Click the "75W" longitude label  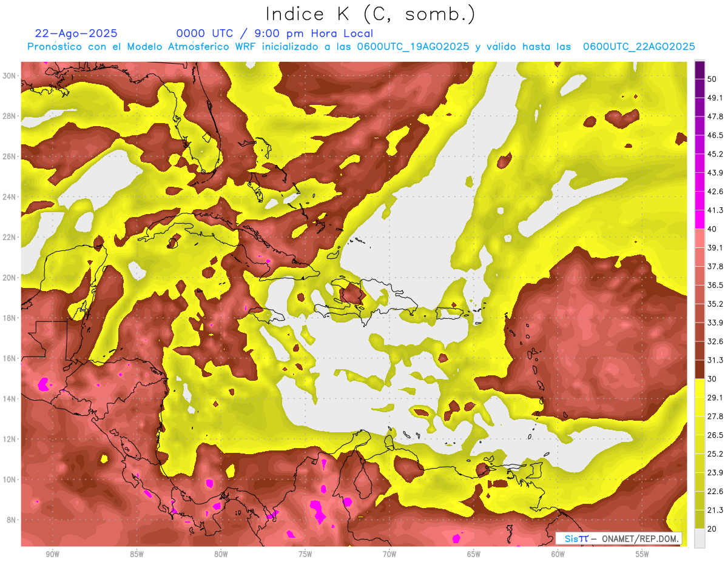coord(305,555)
